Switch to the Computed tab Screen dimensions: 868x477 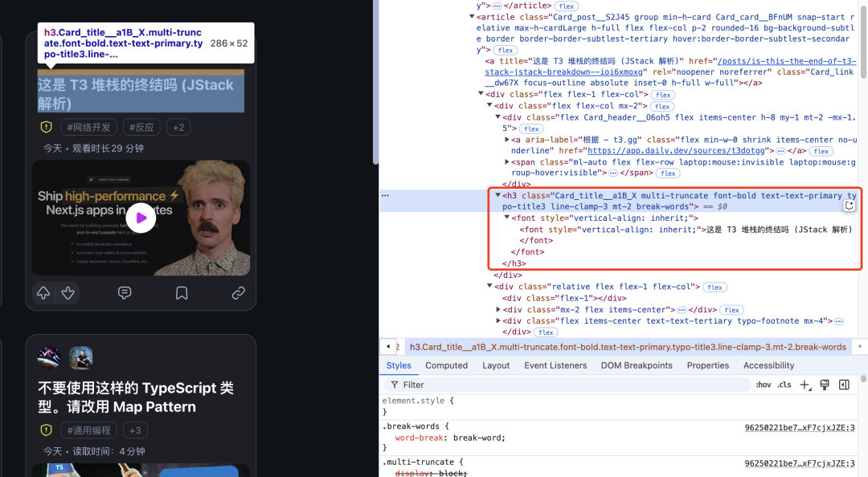pyautogui.click(x=446, y=365)
